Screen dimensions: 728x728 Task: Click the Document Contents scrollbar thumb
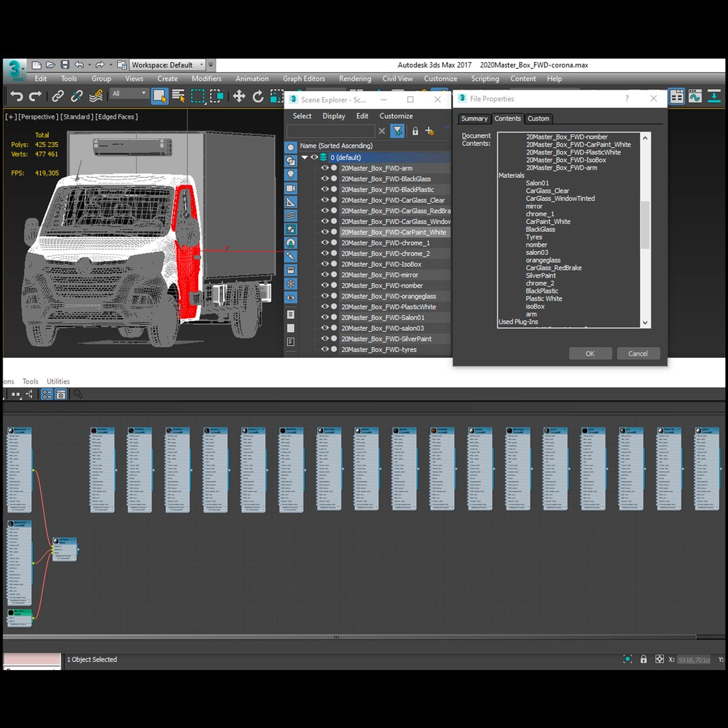pos(645,225)
